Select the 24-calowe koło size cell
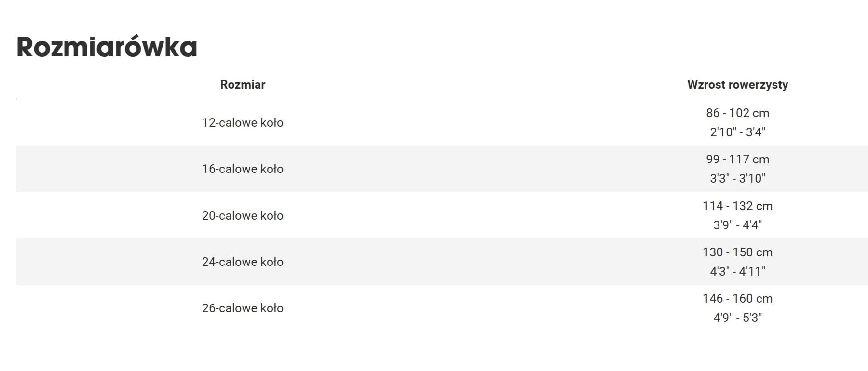868x371 pixels. (x=243, y=262)
